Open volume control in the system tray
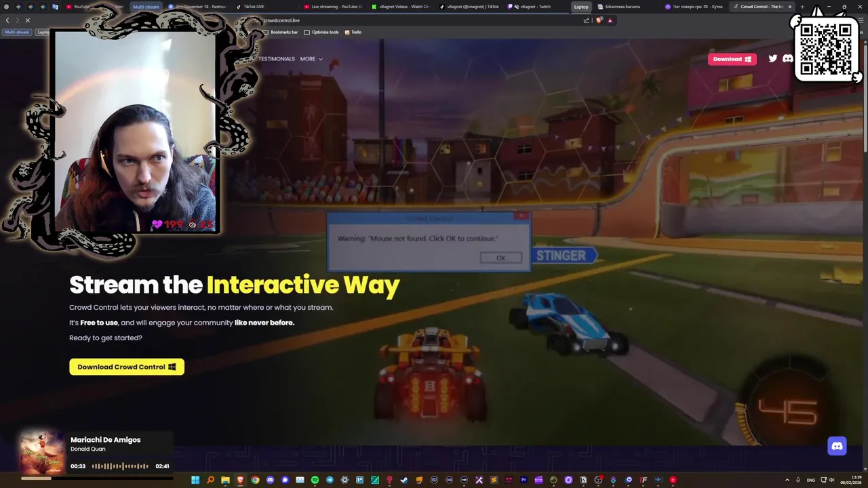868x488 pixels. point(832,480)
